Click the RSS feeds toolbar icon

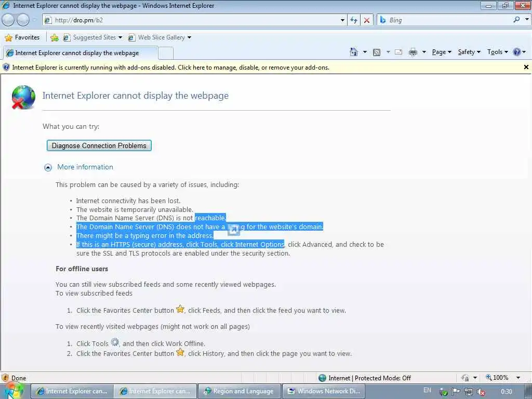[377, 52]
